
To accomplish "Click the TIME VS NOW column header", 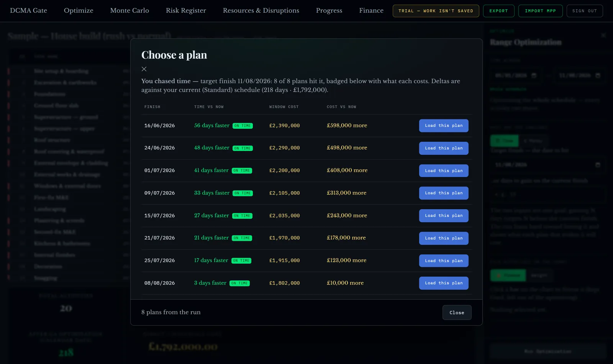I will point(209,107).
